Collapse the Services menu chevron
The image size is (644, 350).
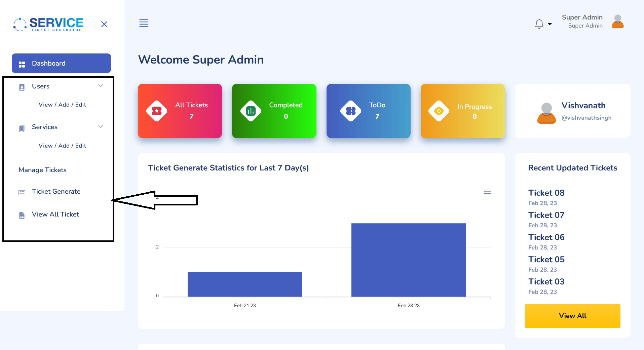[100, 127]
